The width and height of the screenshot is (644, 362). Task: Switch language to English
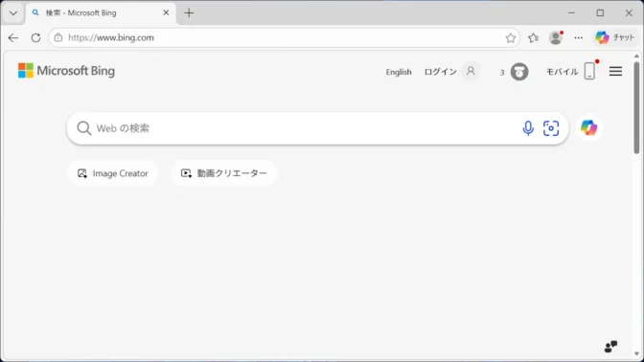(399, 72)
